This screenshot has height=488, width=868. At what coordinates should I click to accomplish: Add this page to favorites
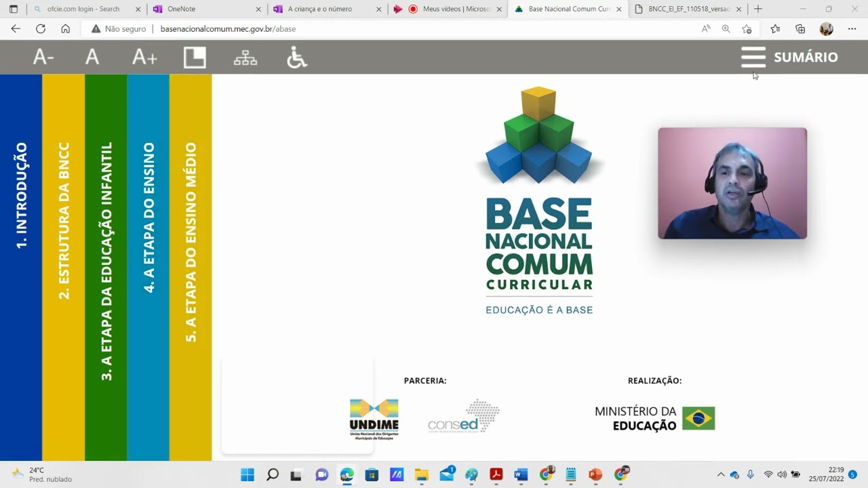(x=747, y=28)
